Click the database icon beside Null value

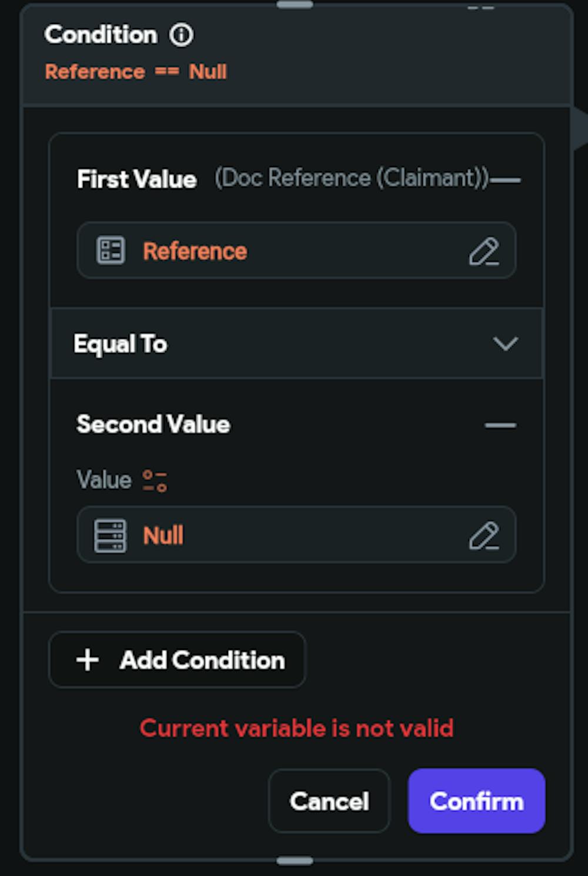point(111,535)
